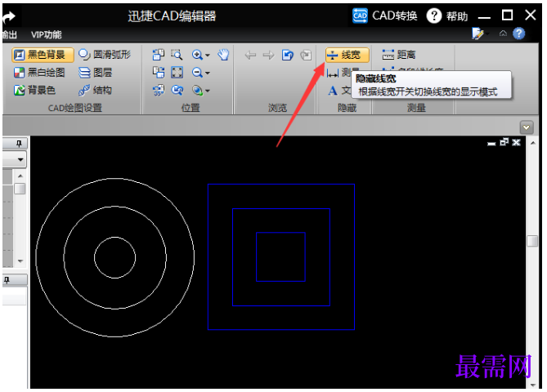The image size is (547, 392).
Task: Click the drawing area vertical scrollbar thumb
Action: click(532, 240)
